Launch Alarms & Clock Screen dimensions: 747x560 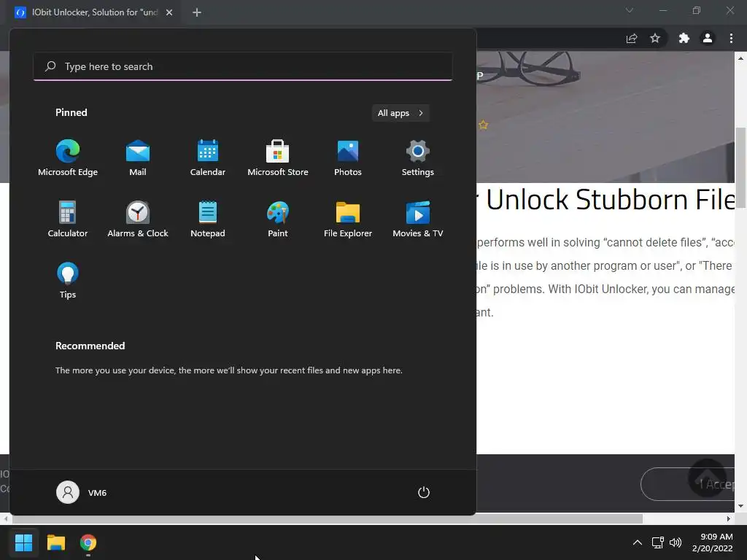coord(138,219)
